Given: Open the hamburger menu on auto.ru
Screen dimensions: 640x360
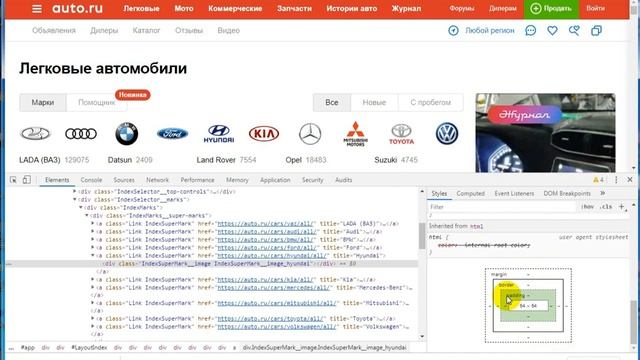Looking at the screenshot, I should coord(37,9).
